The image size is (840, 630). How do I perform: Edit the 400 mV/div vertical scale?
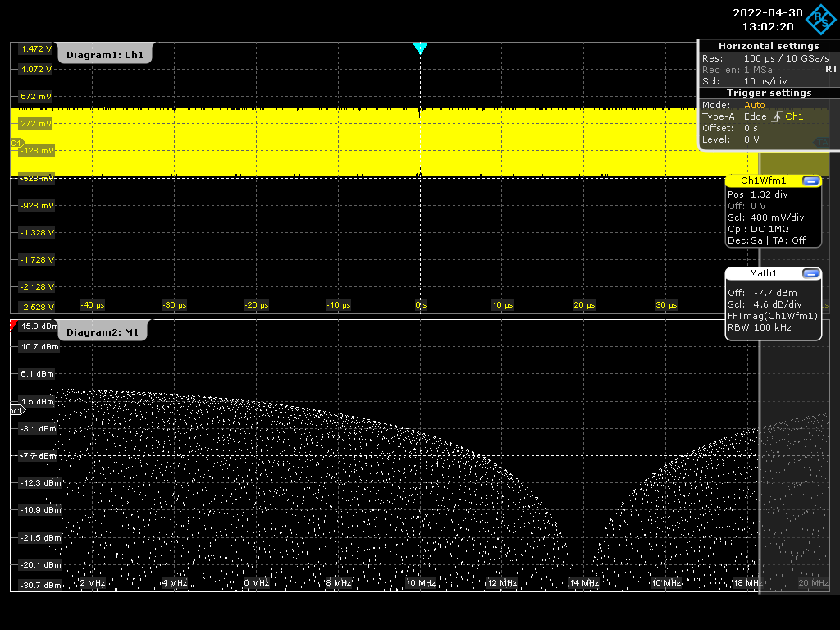(777, 217)
